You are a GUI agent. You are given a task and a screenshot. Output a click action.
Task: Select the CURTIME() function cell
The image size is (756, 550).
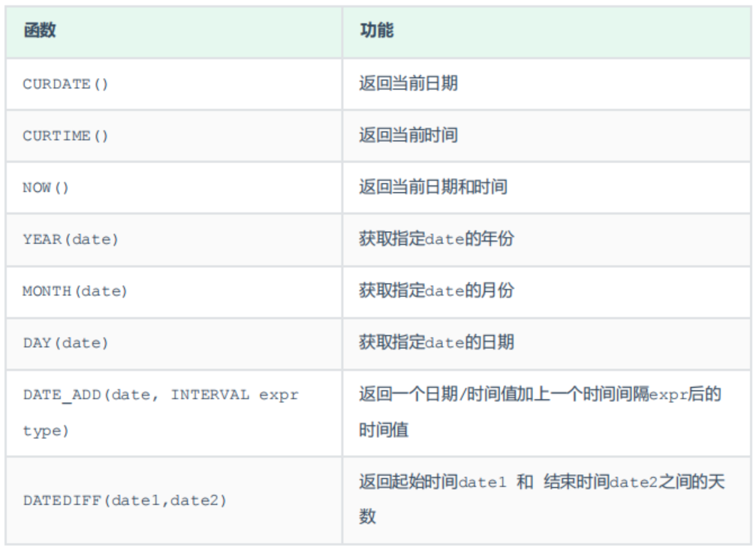[66, 136]
